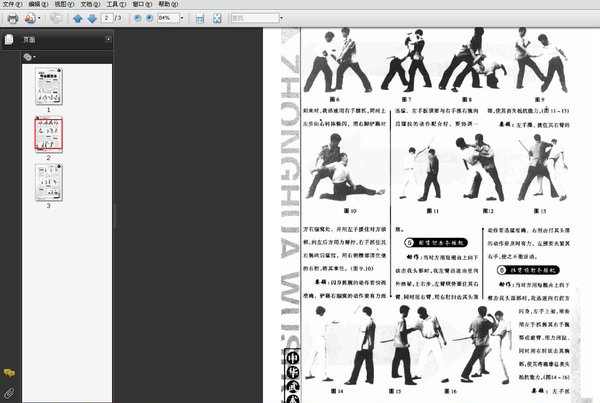This screenshot has height=403, width=600.
Task: Click the collaborate share icon in toolbar
Action: click(56, 18)
